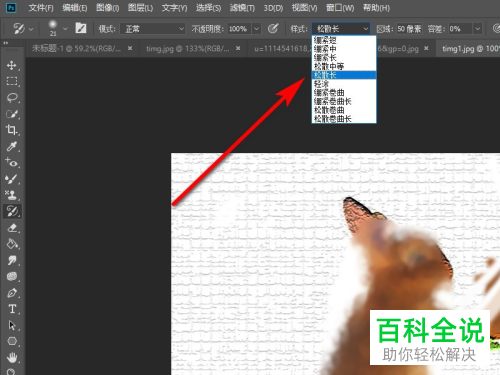Open the 滤镜(T) menu
500x375 pixels.
coord(242,8)
